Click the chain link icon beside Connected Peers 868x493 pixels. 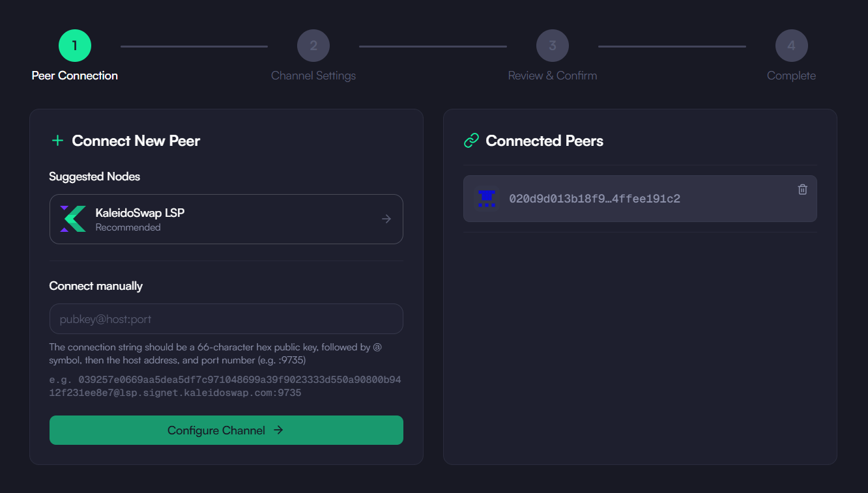point(471,141)
